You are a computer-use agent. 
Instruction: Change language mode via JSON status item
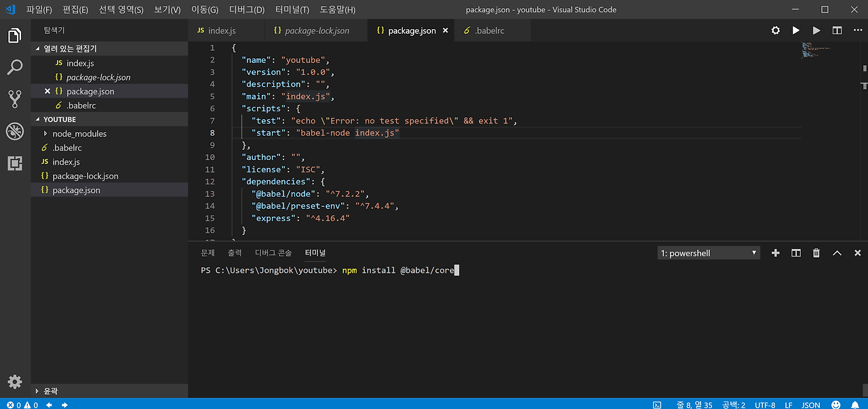[x=811, y=405]
